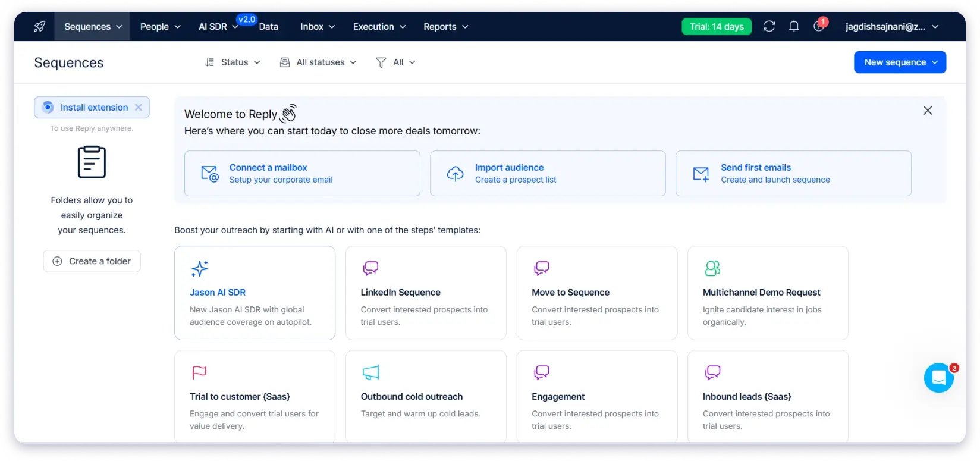Click the Trial: 14 days badge
980x461 pixels.
click(x=716, y=27)
